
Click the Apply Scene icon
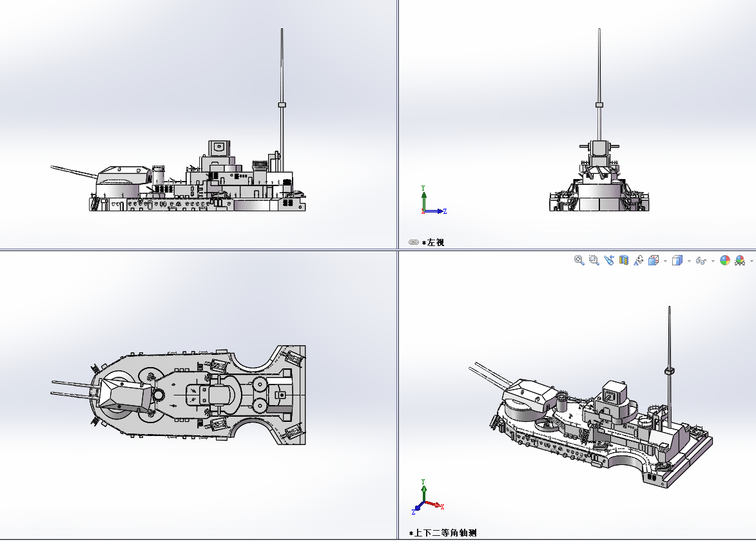(x=740, y=261)
